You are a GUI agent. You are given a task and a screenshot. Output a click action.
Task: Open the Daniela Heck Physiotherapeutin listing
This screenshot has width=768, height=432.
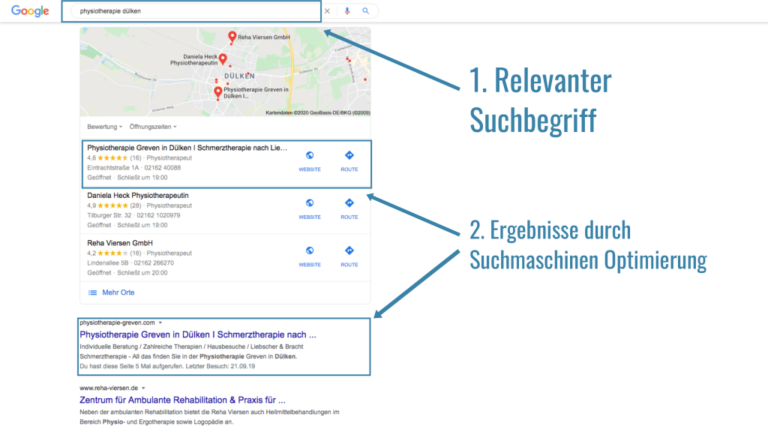[138, 195]
